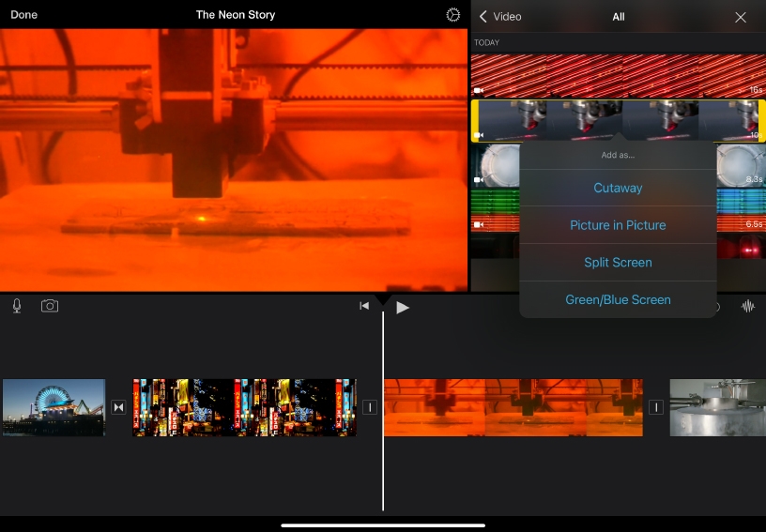This screenshot has height=532, width=766.
Task: Click the transition icon after the orange clip
Action: (656, 407)
